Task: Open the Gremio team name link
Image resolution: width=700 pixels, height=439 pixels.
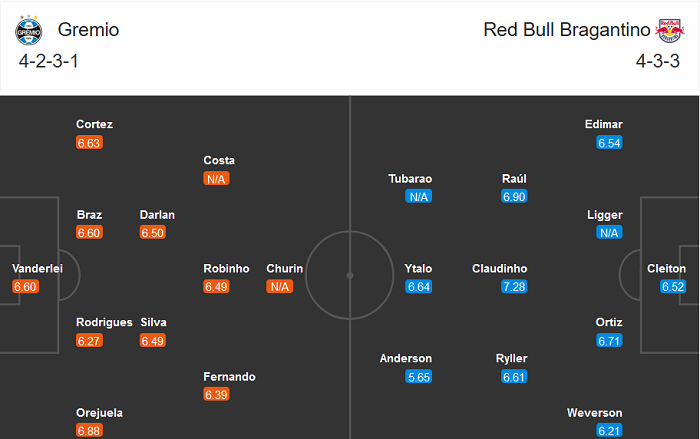Action: coord(89,30)
